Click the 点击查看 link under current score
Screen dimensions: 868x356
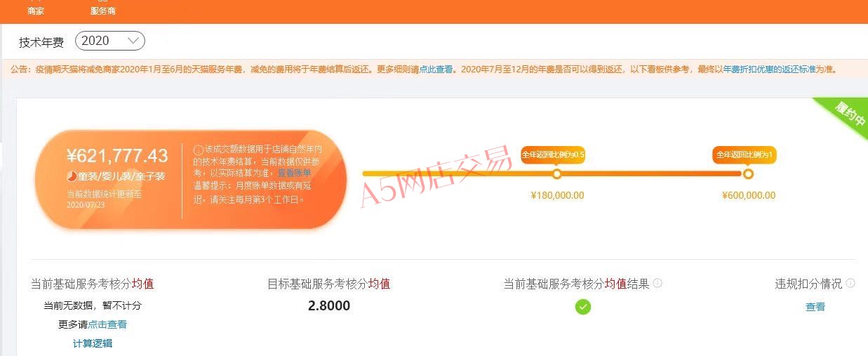tap(107, 324)
